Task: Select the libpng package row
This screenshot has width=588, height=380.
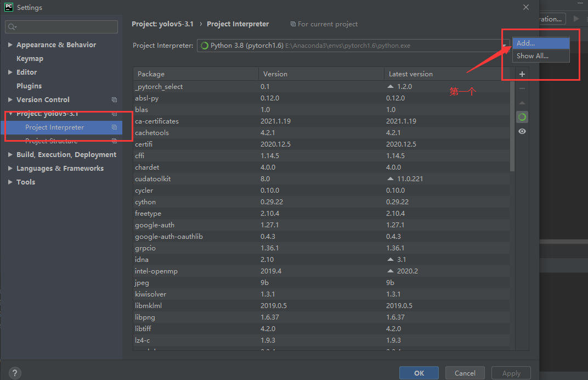Action: [x=321, y=317]
